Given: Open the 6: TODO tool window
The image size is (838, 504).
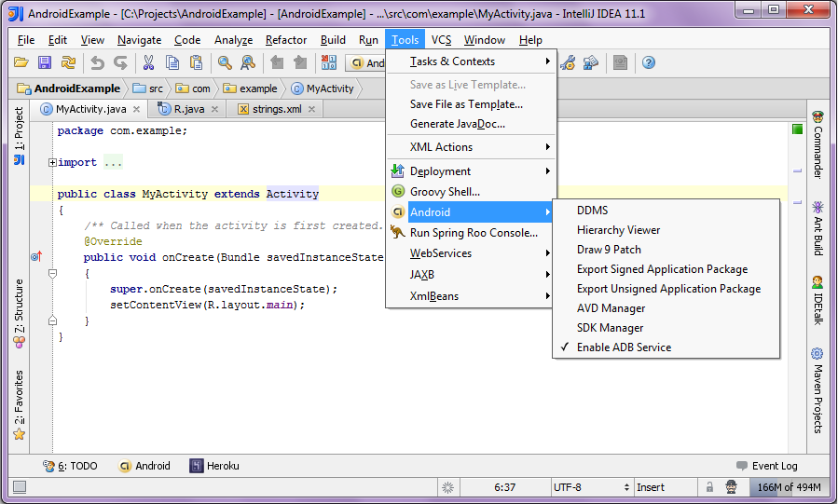Looking at the screenshot, I should pos(71,466).
